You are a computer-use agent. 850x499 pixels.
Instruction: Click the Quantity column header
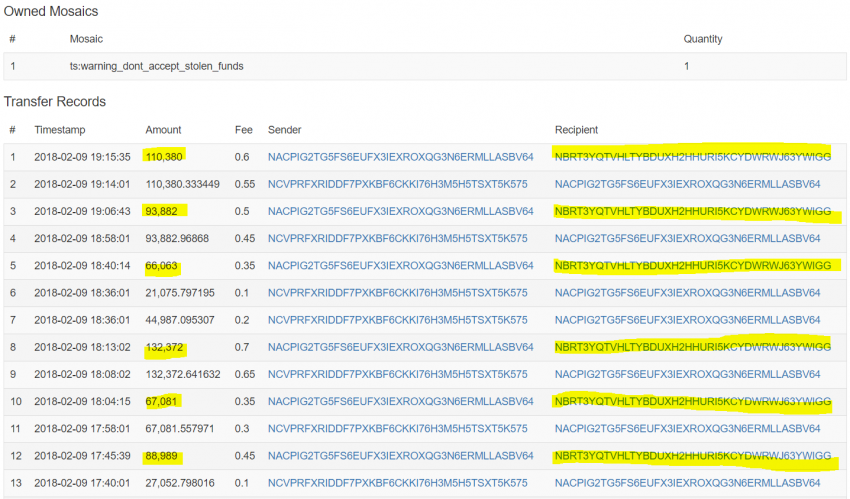(703, 39)
